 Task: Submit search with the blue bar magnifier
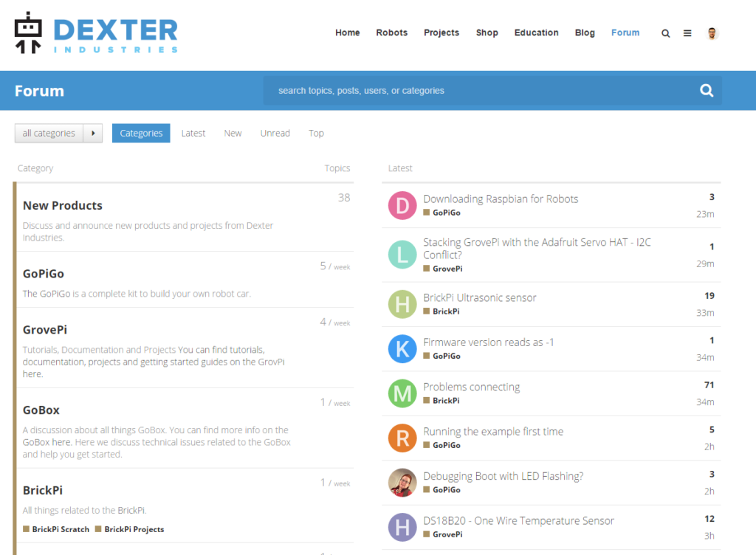coord(707,91)
